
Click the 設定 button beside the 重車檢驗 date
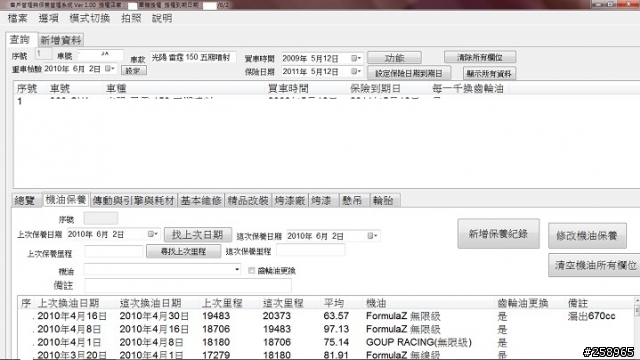(133, 71)
